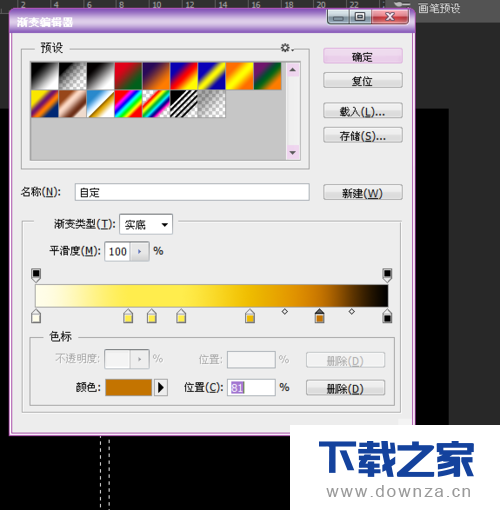
Task: Close the gradient editor dialog
Action: 390,17
